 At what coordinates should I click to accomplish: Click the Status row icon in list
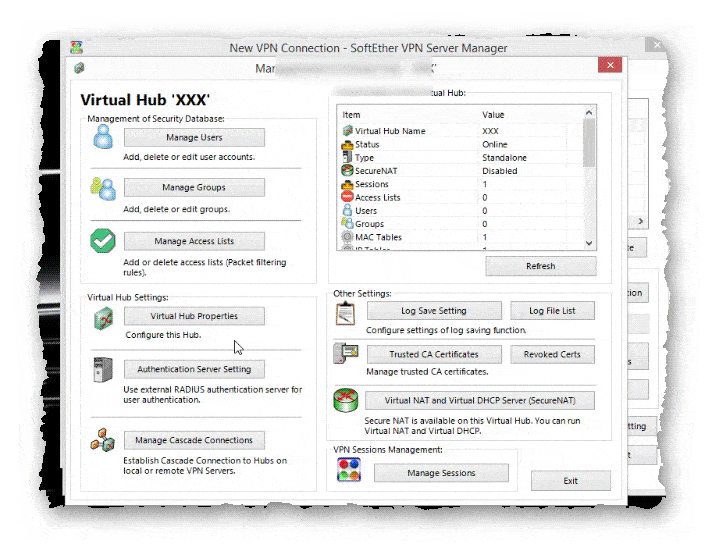point(348,145)
